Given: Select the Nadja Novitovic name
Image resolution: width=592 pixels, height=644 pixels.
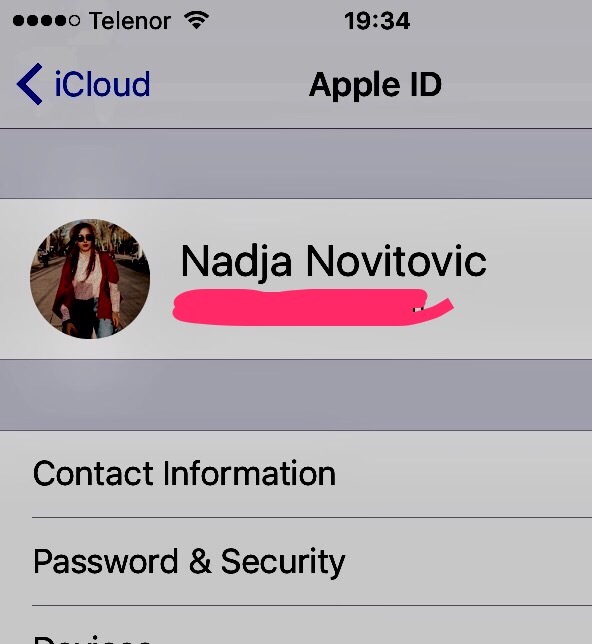Looking at the screenshot, I should pyautogui.click(x=333, y=261).
